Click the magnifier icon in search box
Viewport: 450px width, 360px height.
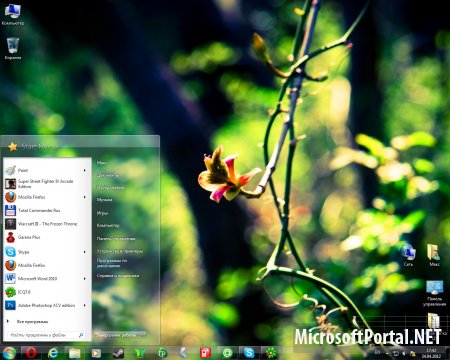[81, 335]
